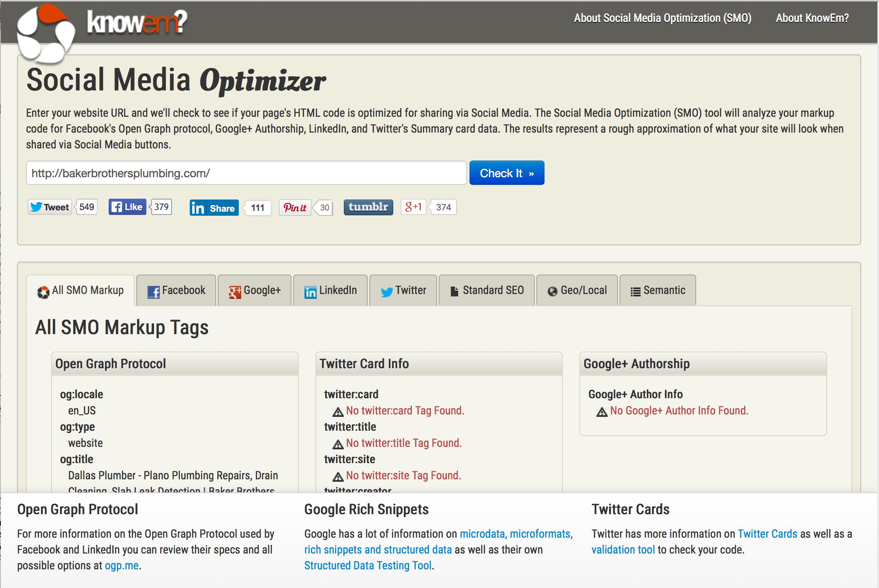Click the All SMO Markup Tags heading
This screenshot has height=588, width=879.
(122, 327)
